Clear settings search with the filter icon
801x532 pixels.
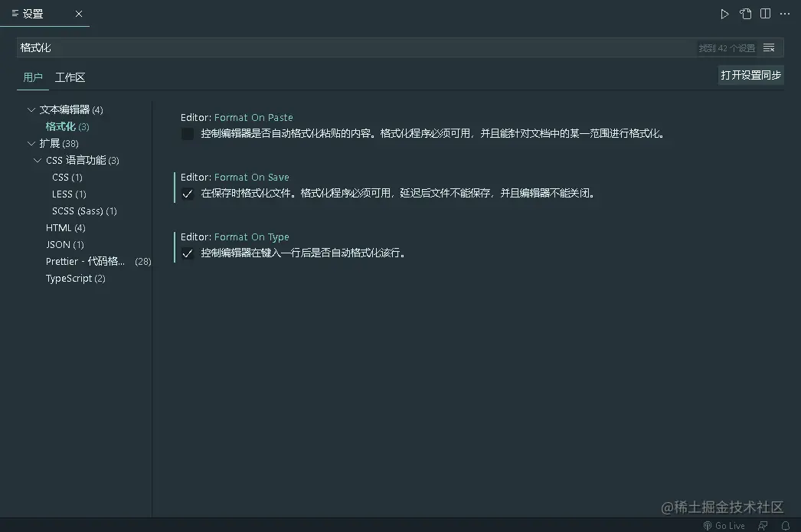tap(770, 47)
